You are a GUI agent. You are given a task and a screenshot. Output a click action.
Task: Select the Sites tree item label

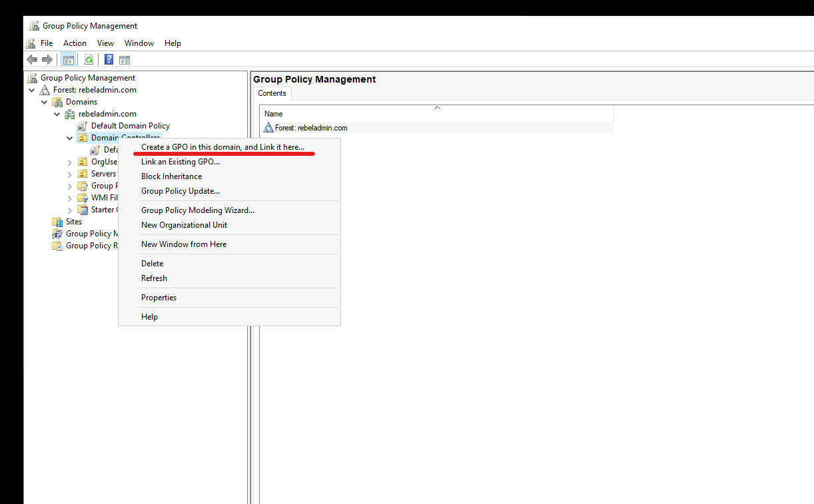[x=74, y=222]
